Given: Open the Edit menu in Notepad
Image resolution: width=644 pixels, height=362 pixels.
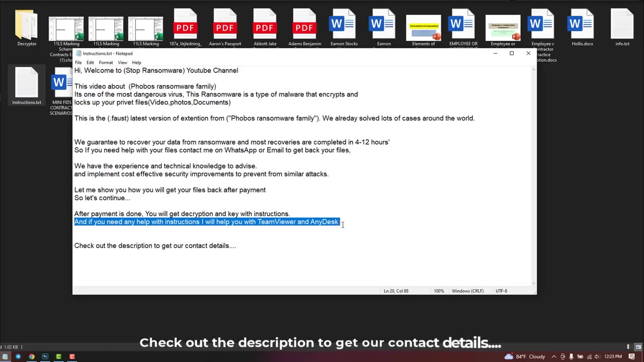Looking at the screenshot, I should click(x=90, y=62).
